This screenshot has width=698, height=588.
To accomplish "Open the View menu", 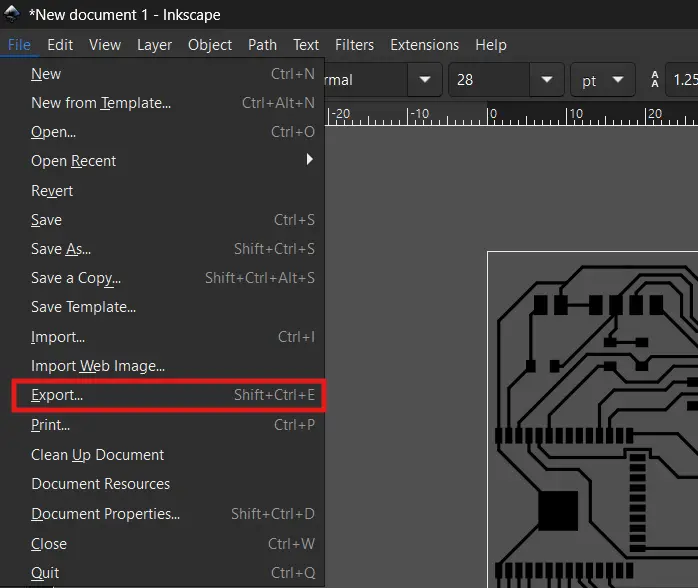I will pyautogui.click(x=105, y=45).
